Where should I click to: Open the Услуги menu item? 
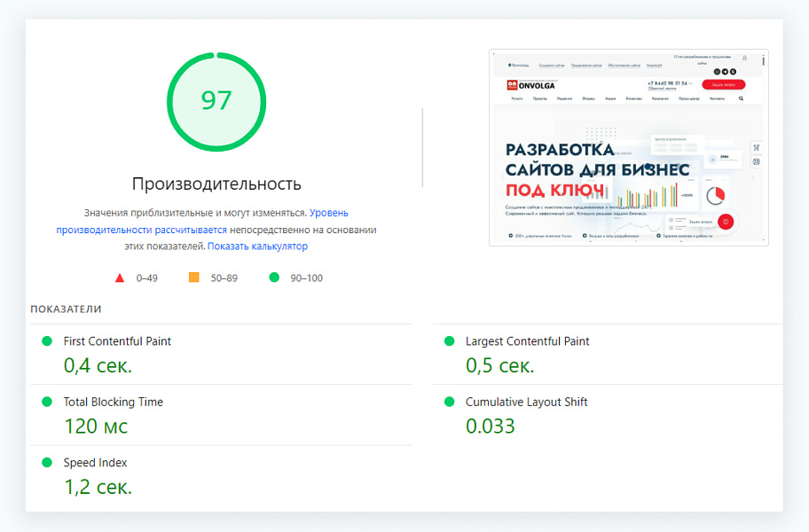(517, 98)
